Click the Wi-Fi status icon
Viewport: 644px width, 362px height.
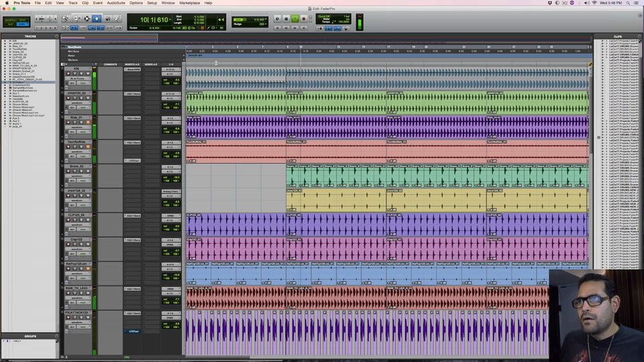click(594, 3)
